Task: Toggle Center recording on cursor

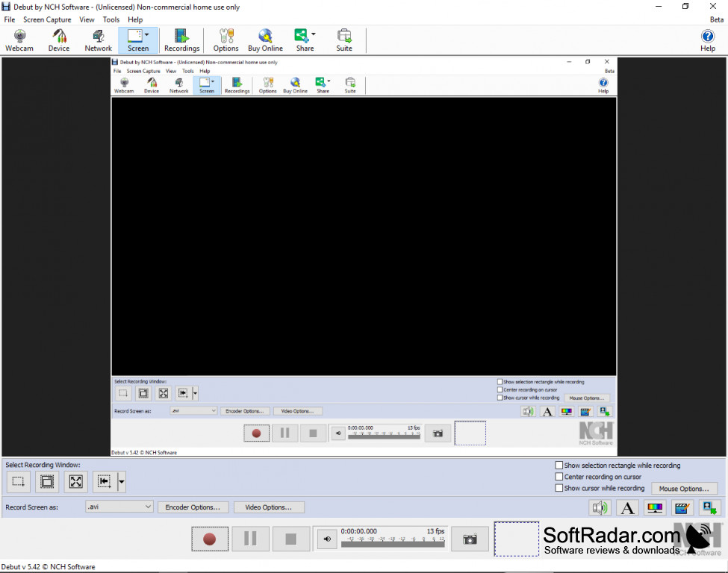Action: 559,477
